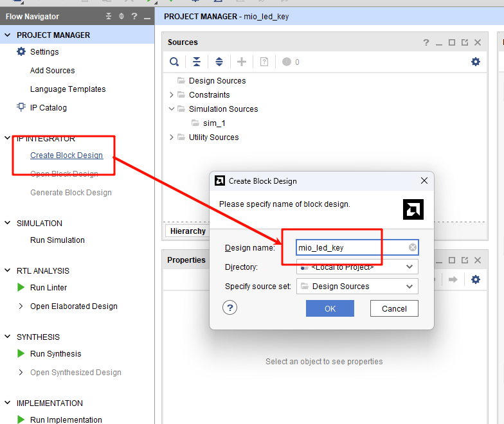Screen dimensions: 504x424
Task: Expand Open Elaborated Design item
Action: pyautogui.click(x=21, y=306)
